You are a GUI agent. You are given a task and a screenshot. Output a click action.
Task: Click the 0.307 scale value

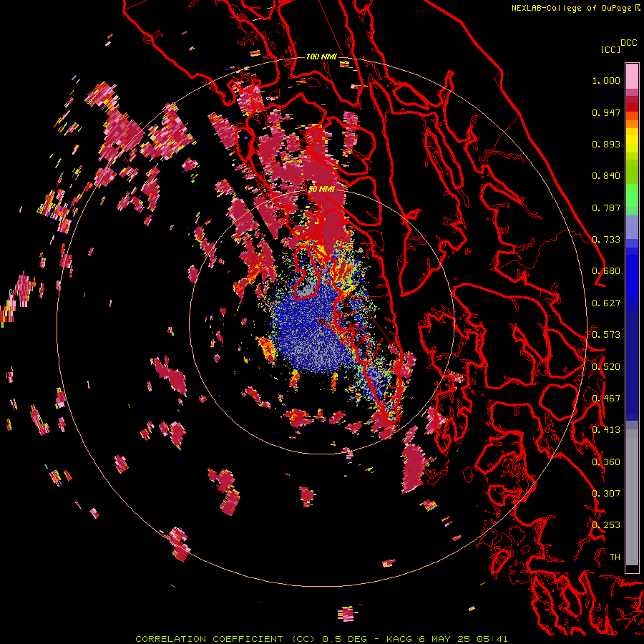click(x=606, y=494)
